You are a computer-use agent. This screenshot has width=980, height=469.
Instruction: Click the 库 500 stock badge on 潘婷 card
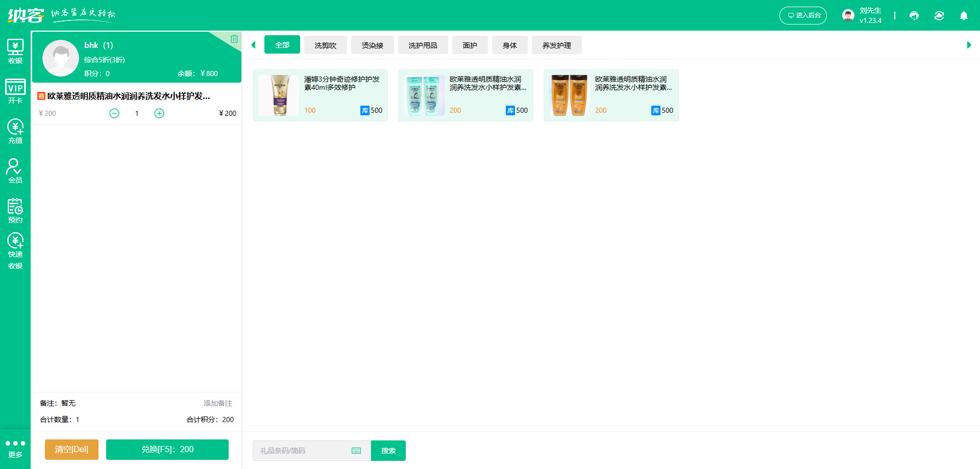372,110
